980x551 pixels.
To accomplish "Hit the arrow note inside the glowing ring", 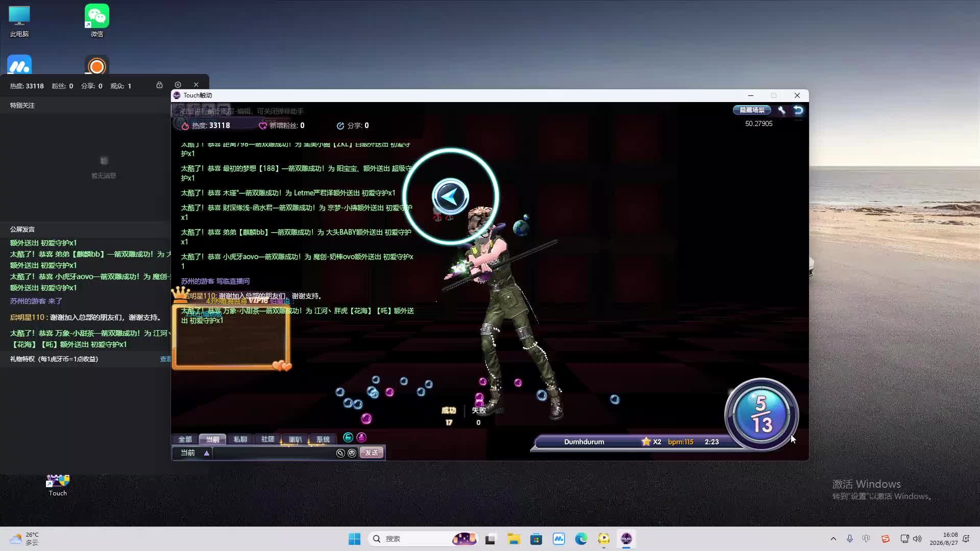I will tap(450, 196).
